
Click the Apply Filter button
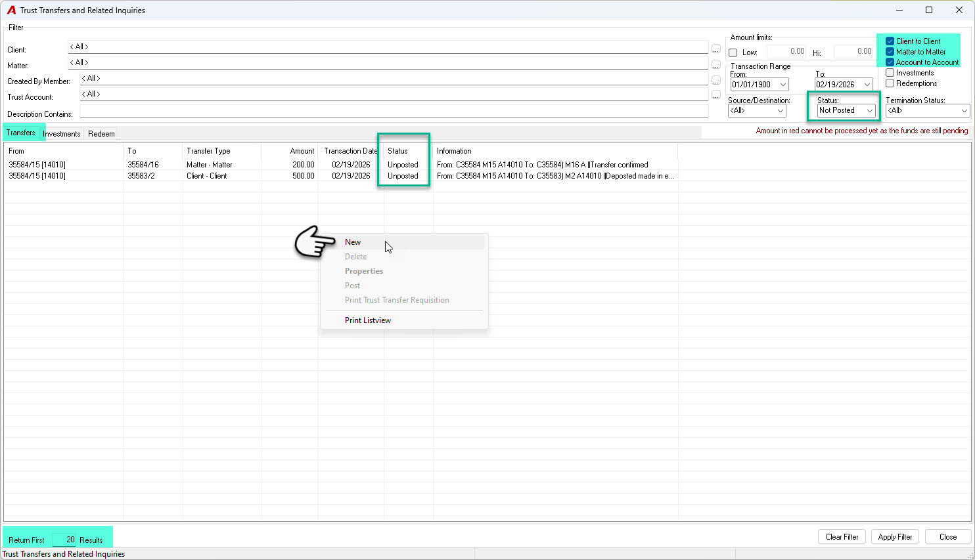click(x=896, y=537)
